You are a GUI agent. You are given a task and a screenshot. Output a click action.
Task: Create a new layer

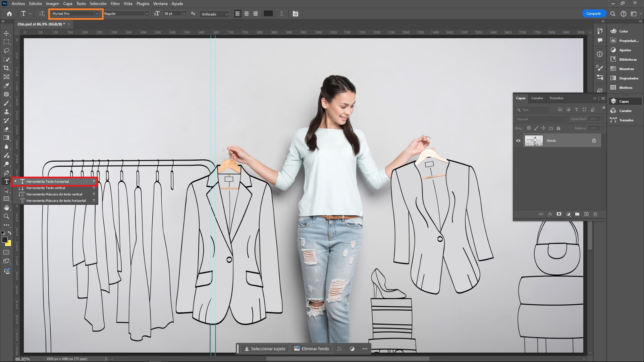pyautogui.click(x=586, y=214)
